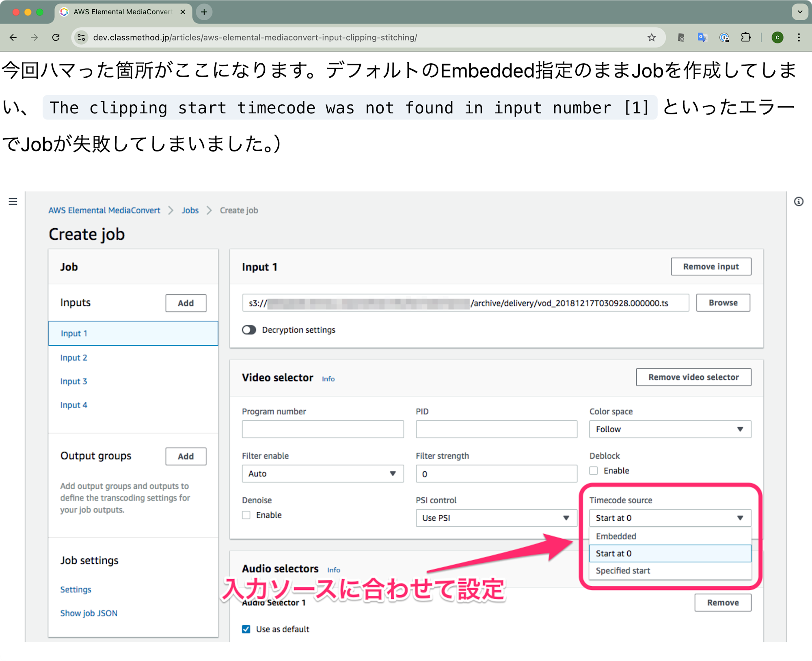
Task: Open the Extensions puzzle-piece menu
Action: pos(746,37)
